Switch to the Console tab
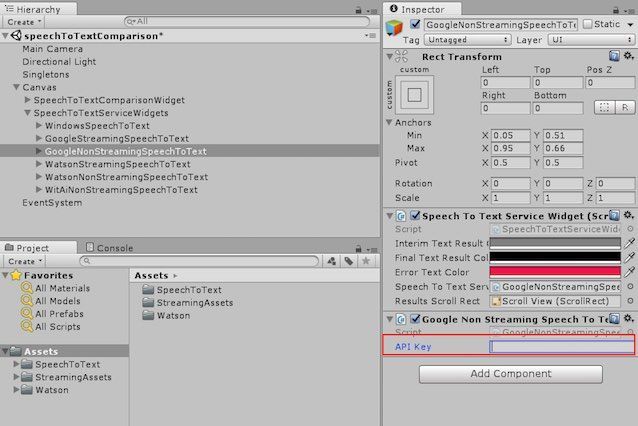The image size is (638, 426). click(x=109, y=248)
